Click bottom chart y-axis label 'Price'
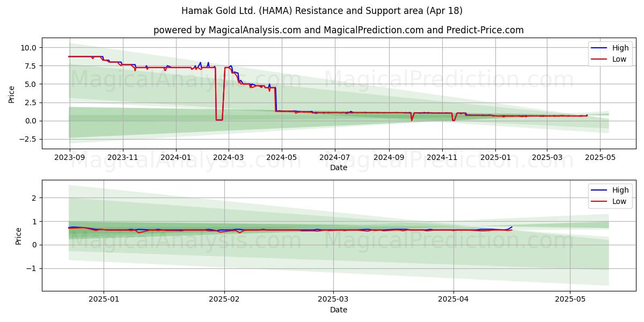 point(19,236)
